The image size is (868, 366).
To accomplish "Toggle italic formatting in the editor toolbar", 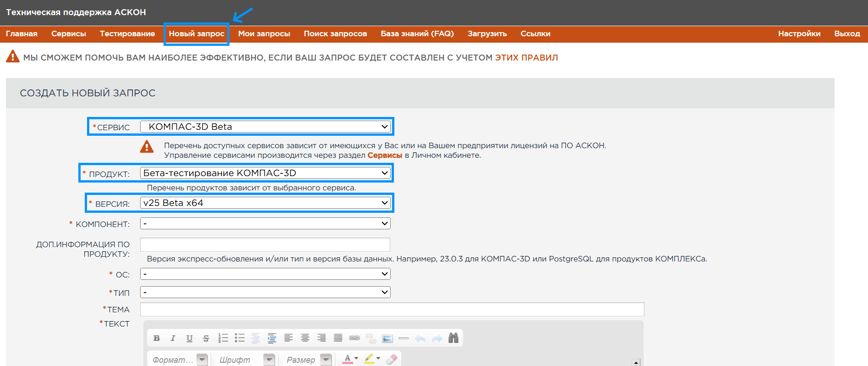I will (x=173, y=338).
